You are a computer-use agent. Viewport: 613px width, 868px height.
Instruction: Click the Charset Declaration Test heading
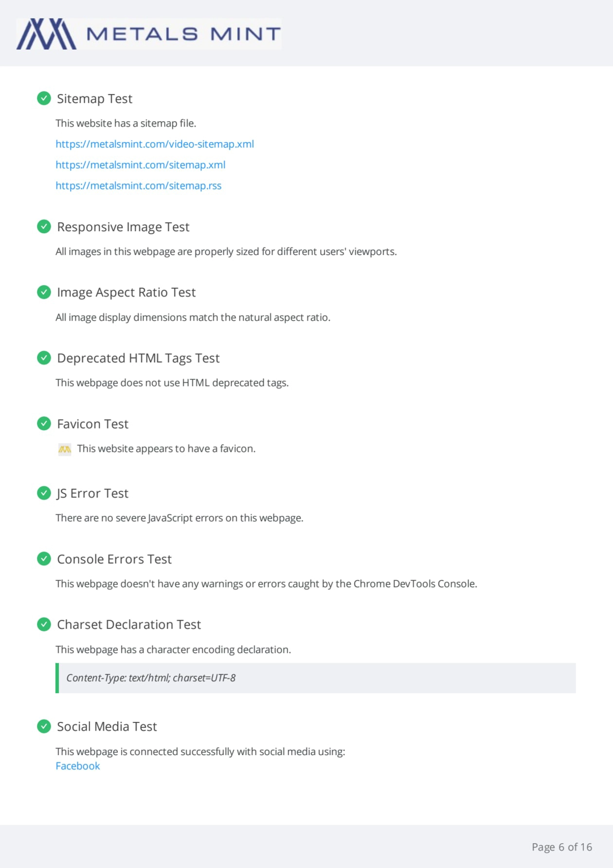pyautogui.click(x=129, y=625)
